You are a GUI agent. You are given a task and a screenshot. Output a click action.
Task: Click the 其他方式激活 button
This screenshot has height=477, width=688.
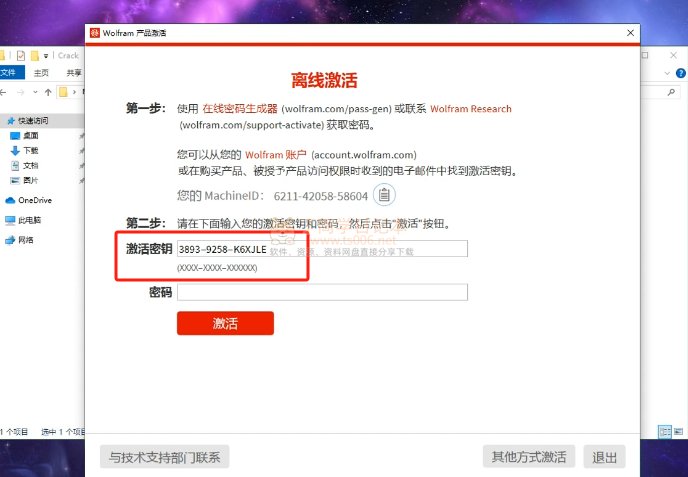529,457
